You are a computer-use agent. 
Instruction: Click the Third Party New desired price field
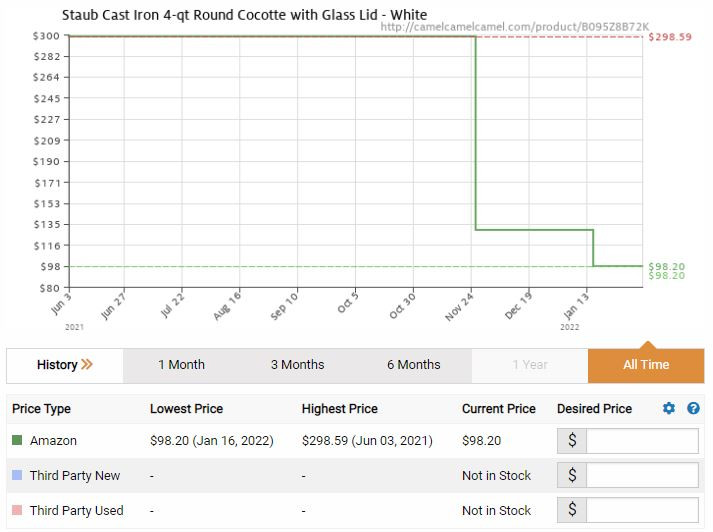(x=642, y=475)
